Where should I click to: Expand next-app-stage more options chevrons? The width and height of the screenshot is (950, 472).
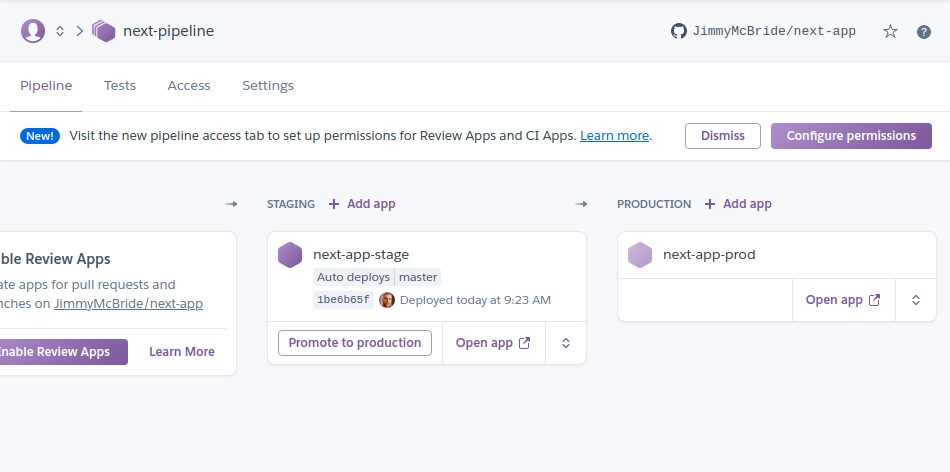pyautogui.click(x=566, y=343)
